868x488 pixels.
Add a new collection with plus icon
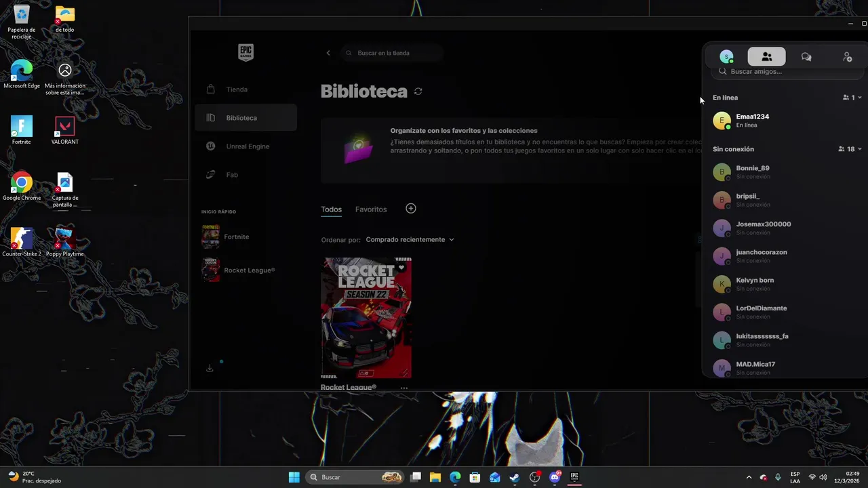[x=410, y=209]
